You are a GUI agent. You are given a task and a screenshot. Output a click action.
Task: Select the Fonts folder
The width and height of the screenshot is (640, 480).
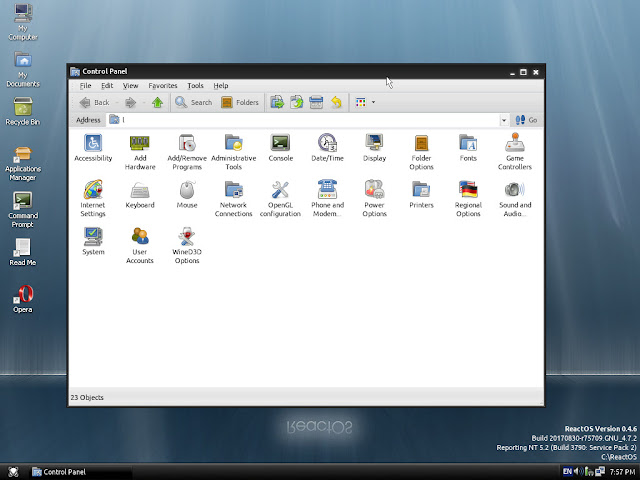pos(468,148)
